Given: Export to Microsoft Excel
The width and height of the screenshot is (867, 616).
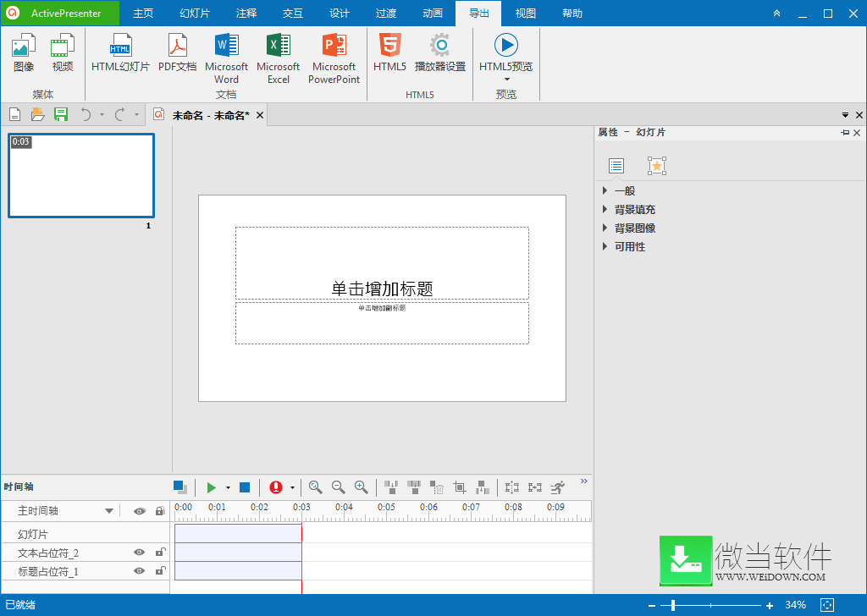Looking at the screenshot, I should point(278,58).
